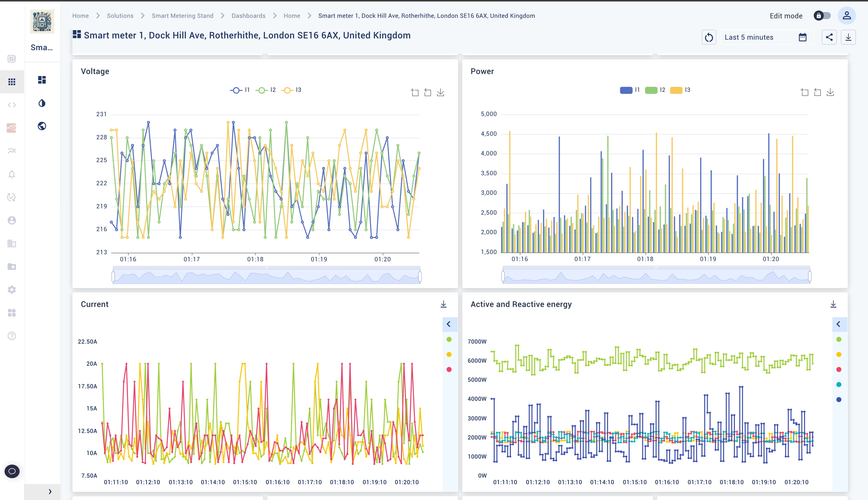Activate zoom tool on Voltage chart

point(415,92)
